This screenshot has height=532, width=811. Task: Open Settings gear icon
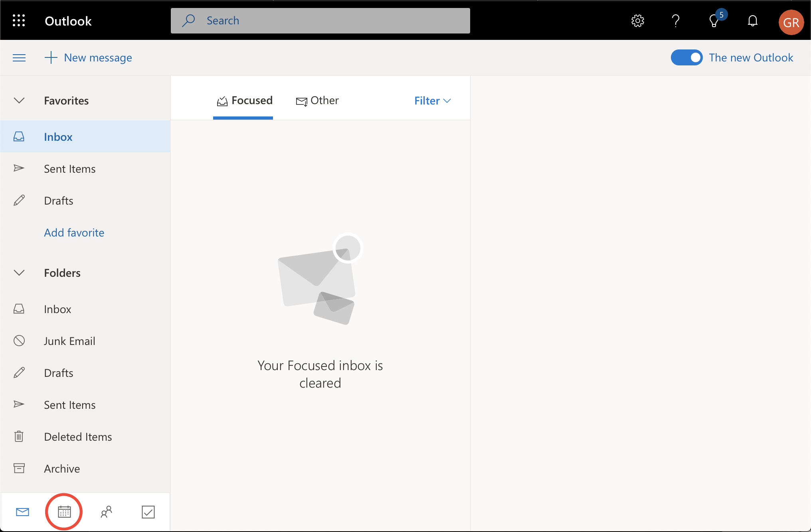pyautogui.click(x=637, y=21)
